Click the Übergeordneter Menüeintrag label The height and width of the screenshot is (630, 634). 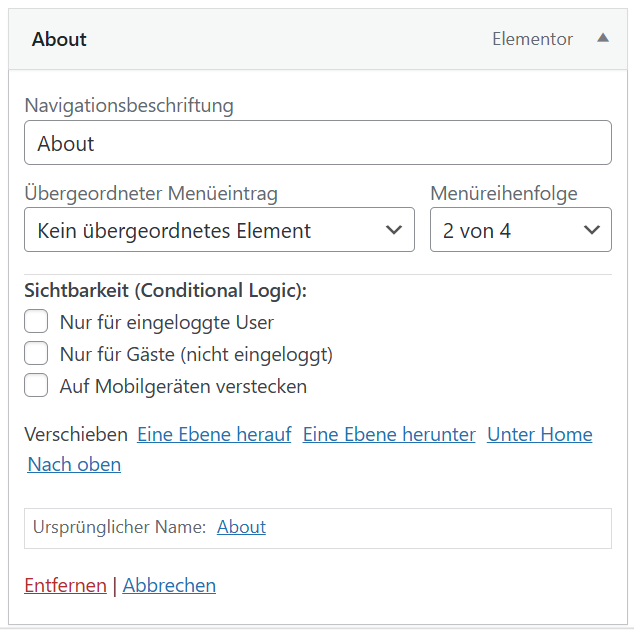(151, 193)
